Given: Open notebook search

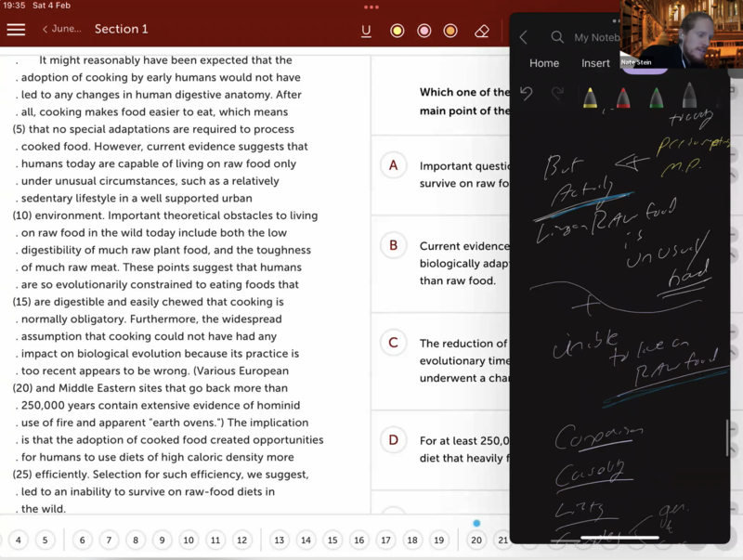Looking at the screenshot, I should point(557,37).
